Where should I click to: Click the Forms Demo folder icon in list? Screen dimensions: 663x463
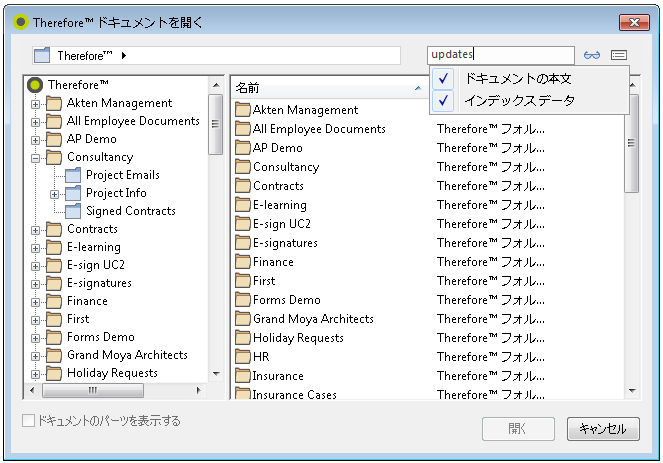coord(243,300)
